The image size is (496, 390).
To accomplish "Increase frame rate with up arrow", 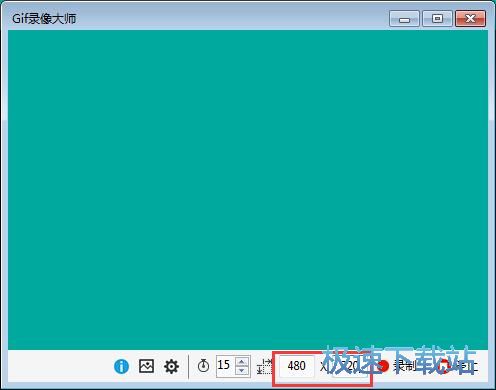I will (242, 361).
